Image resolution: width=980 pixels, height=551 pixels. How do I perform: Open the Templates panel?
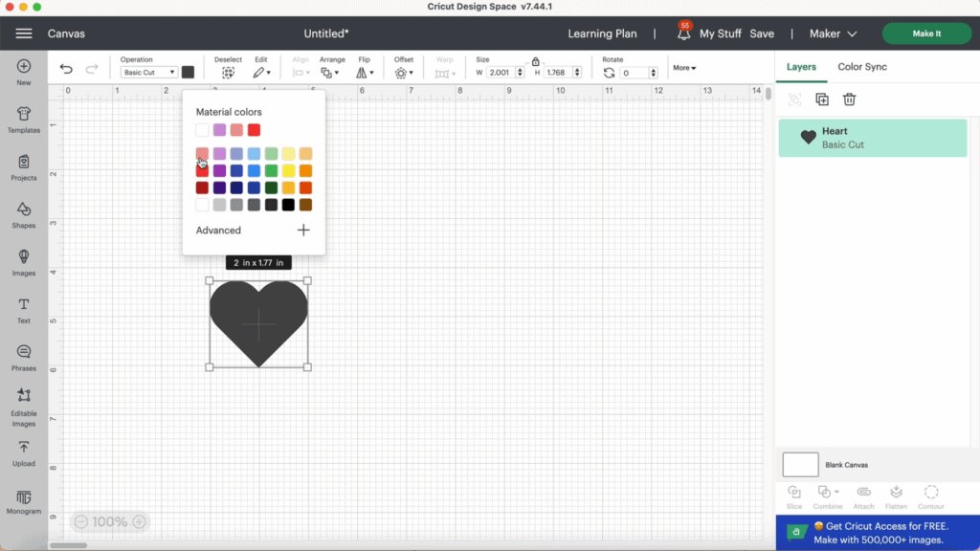[24, 120]
